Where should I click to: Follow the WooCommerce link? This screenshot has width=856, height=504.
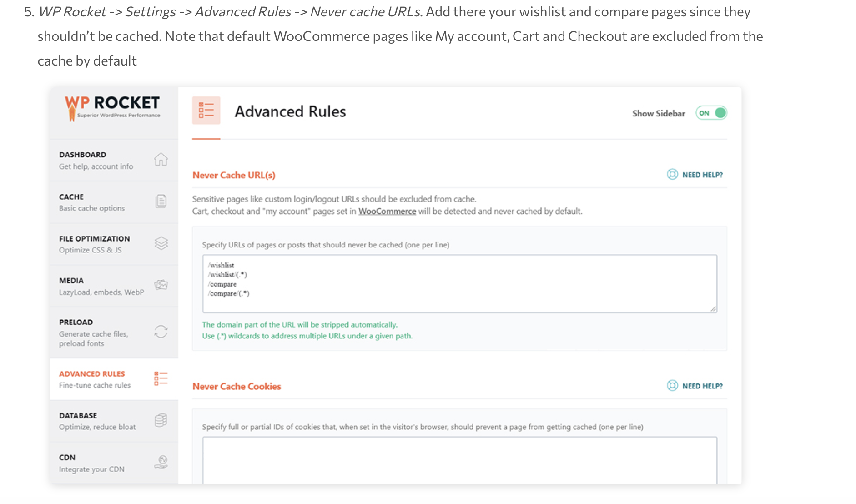click(387, 211)
